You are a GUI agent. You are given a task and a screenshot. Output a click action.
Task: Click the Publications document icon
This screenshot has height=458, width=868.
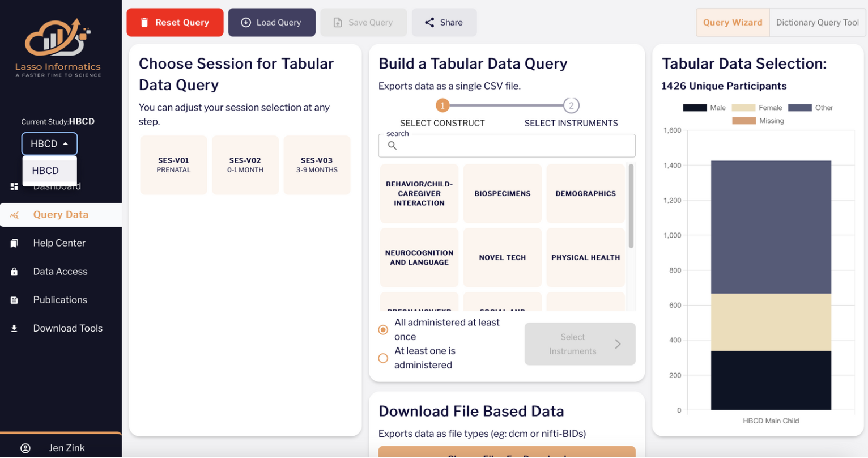pos(15,300)
